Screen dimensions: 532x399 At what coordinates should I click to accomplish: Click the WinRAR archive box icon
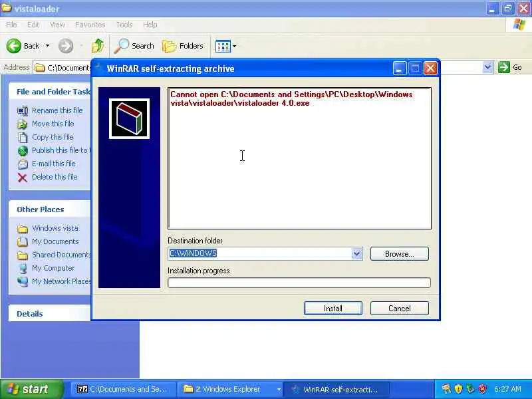[x=129, y=119]
